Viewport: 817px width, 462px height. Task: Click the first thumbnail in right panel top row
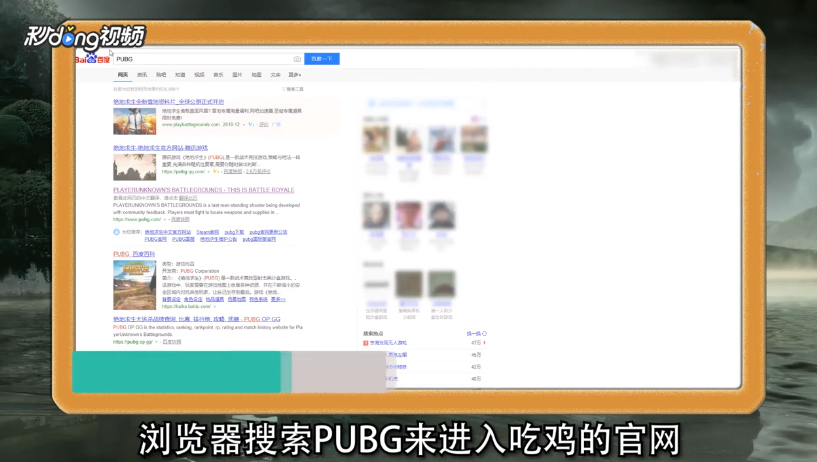[x=376, y=139]
